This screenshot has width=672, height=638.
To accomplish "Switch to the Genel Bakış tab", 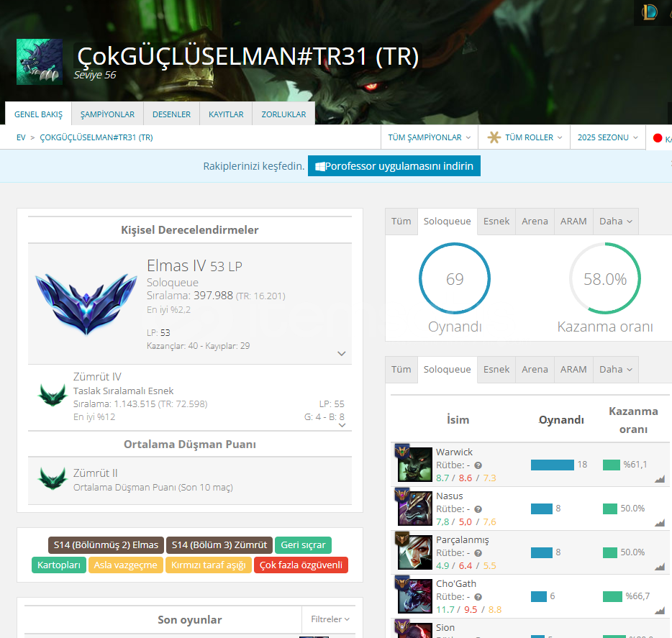I will pos(38,114).
